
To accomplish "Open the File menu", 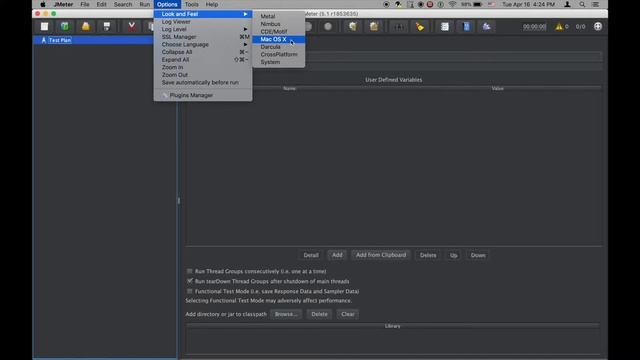I will coord(85,4).
